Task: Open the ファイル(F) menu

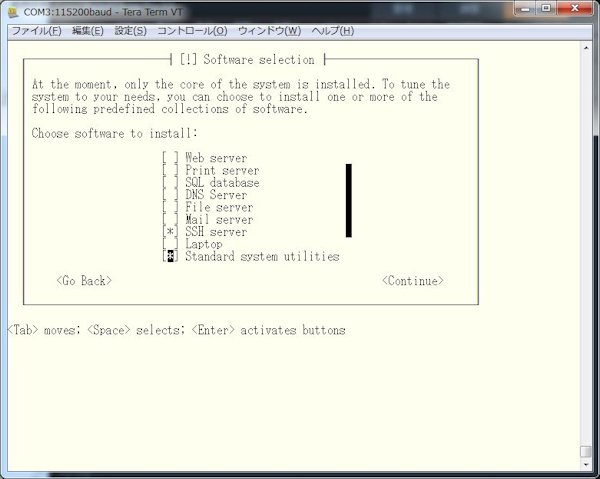Action: point(37,31)
